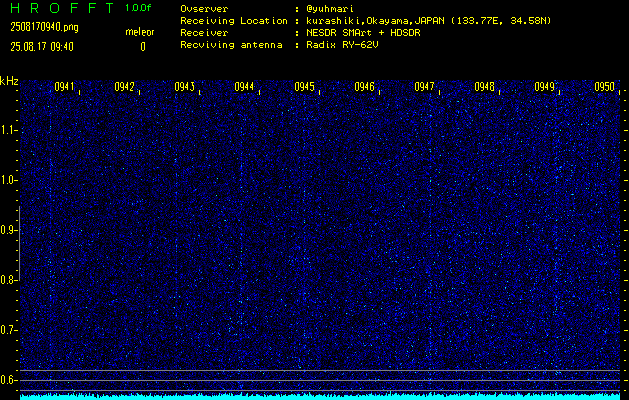
Task: Click the 0948 time marker
Action: click(484, 87)
